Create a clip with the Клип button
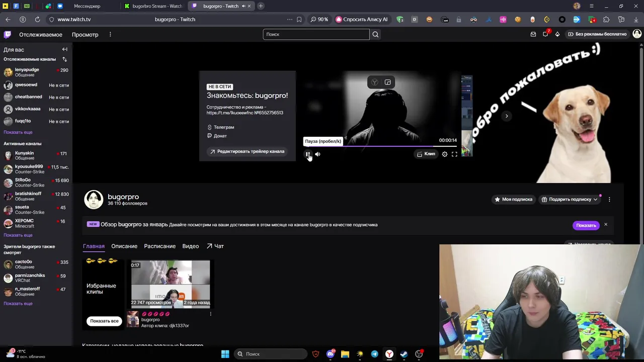 click(426, 154)
